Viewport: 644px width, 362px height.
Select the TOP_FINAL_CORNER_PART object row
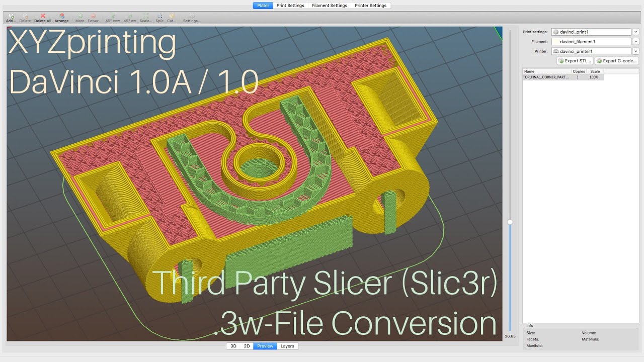[563, 77]
